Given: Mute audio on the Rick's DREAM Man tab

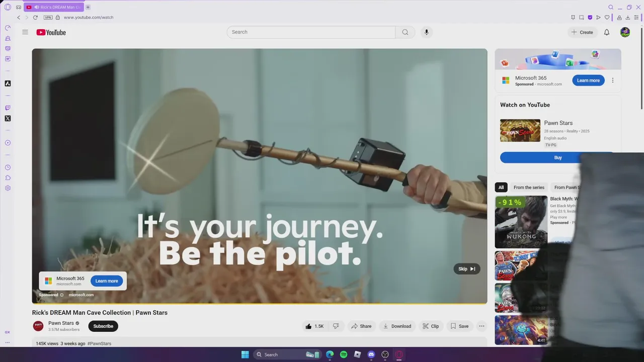Looking at the screenshot, I should [37, 7].
